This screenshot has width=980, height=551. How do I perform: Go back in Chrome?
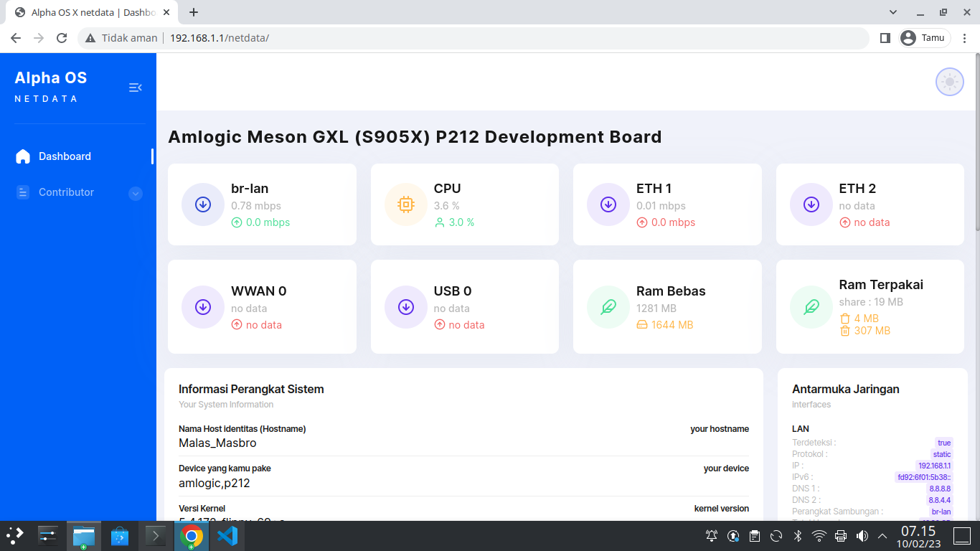pos(16,38)
